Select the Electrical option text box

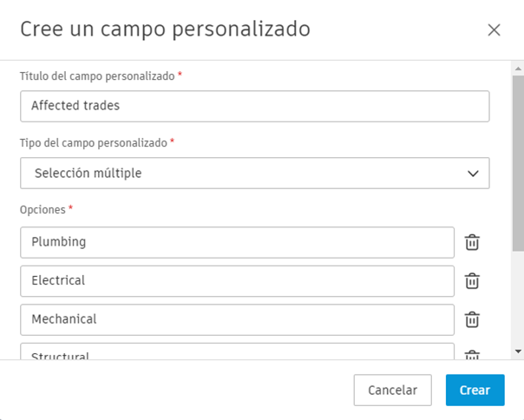pos(237,281)
